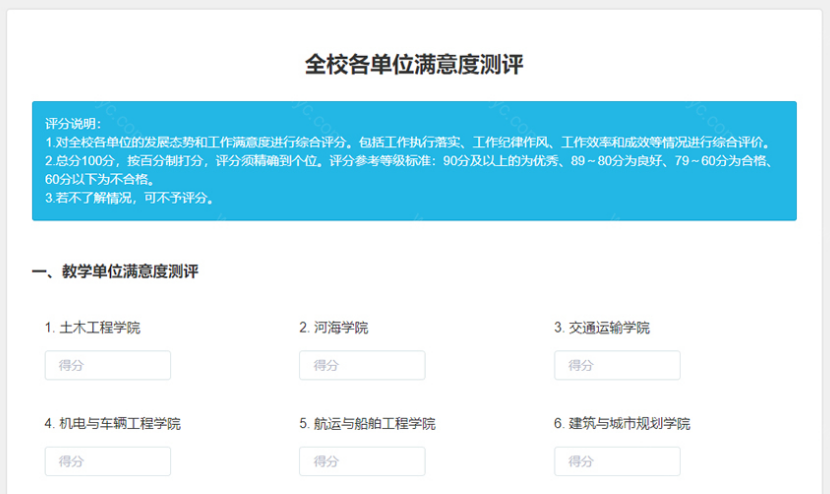
Task: Click the '1. 土木工程学院' question label
Action: tap(92, 327)
